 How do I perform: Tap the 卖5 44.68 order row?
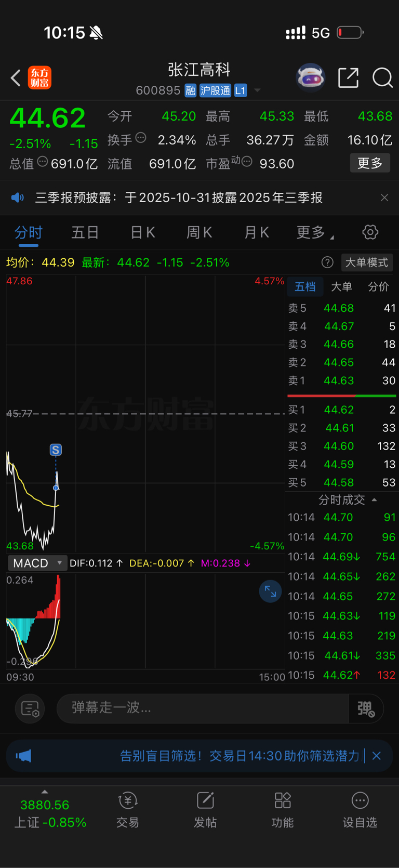click(342, 308)
